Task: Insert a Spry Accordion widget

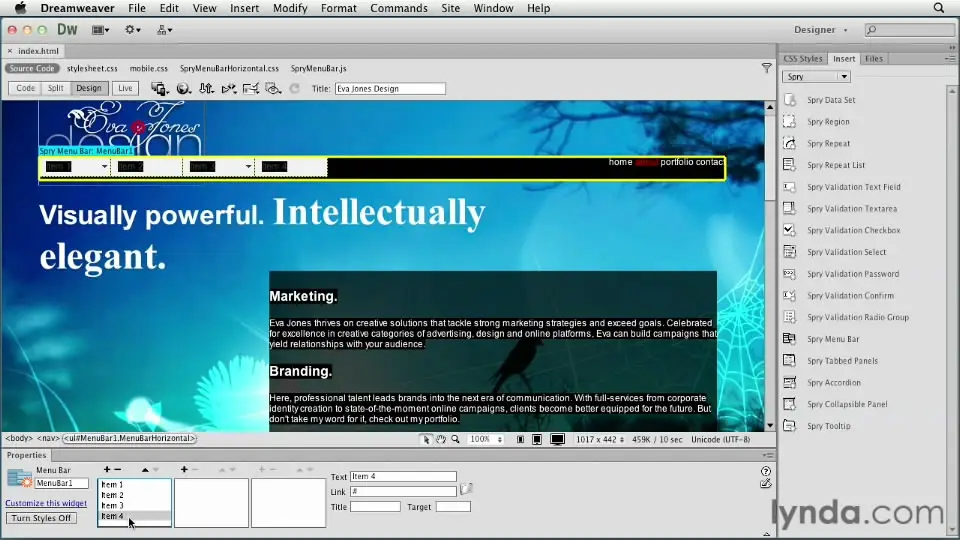Action: tap(833, 383)
